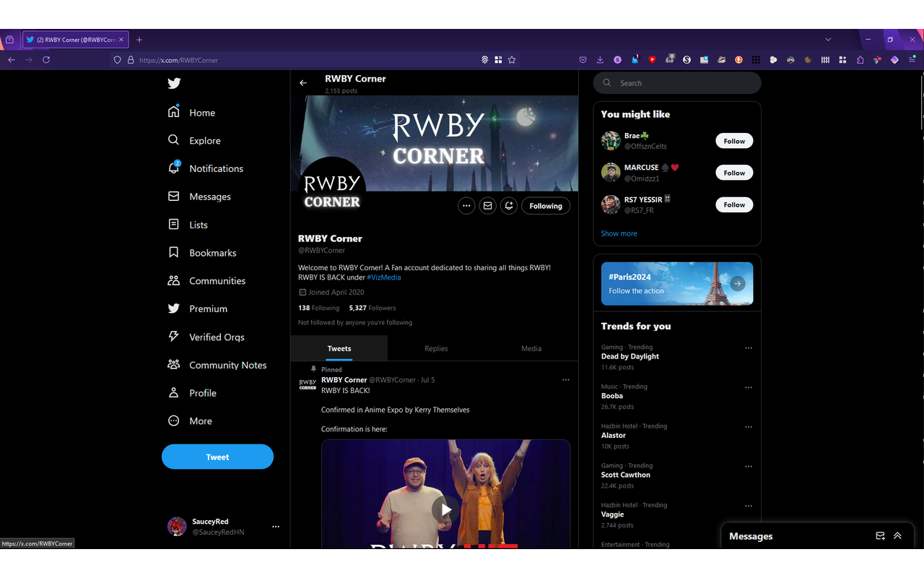The image size is (924, 578).
Task: Open the browser extensions puzzle icon
Action: 860,60
